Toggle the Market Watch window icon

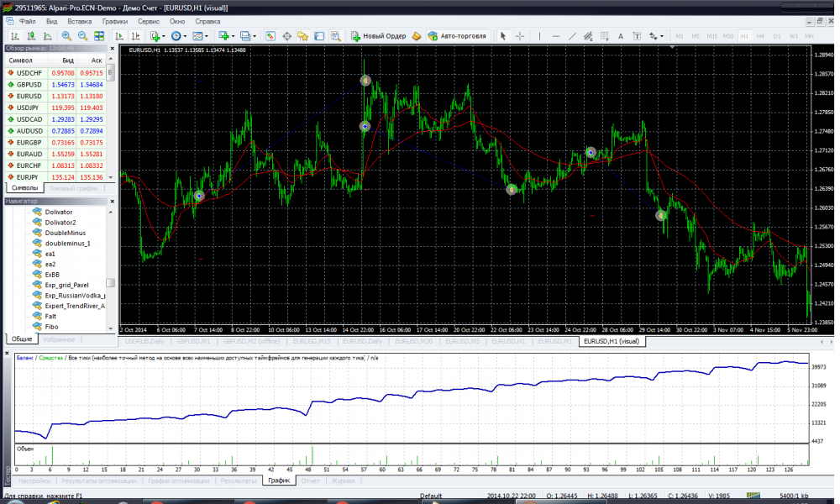(270, 36)
